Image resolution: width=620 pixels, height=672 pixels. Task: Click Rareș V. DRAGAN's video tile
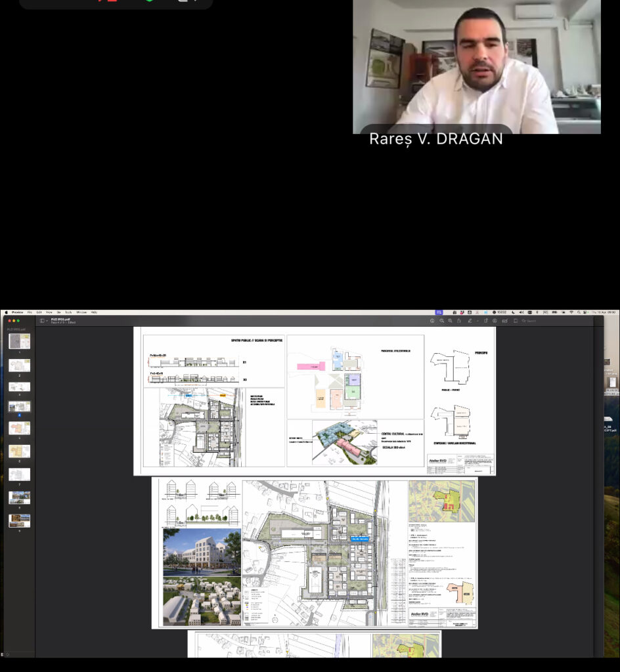click(x=476, y=66)
